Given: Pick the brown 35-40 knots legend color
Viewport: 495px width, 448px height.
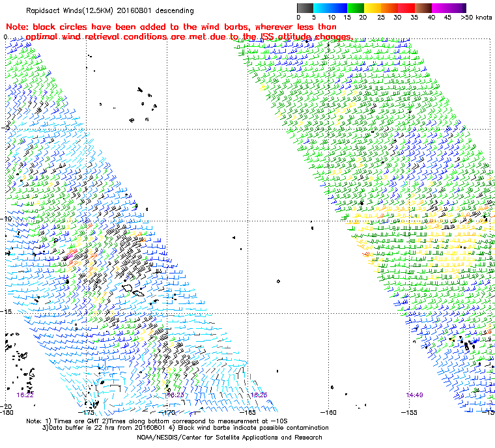Looking at the screenshot, I should pyautogui.click(x=423, y=8).
